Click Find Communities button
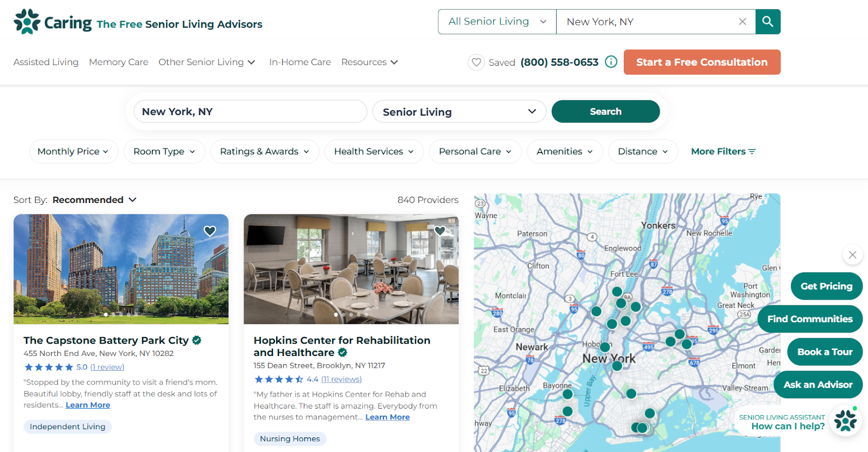The height and width of the screenshot is (452, 868). click(x=809, y=319)
